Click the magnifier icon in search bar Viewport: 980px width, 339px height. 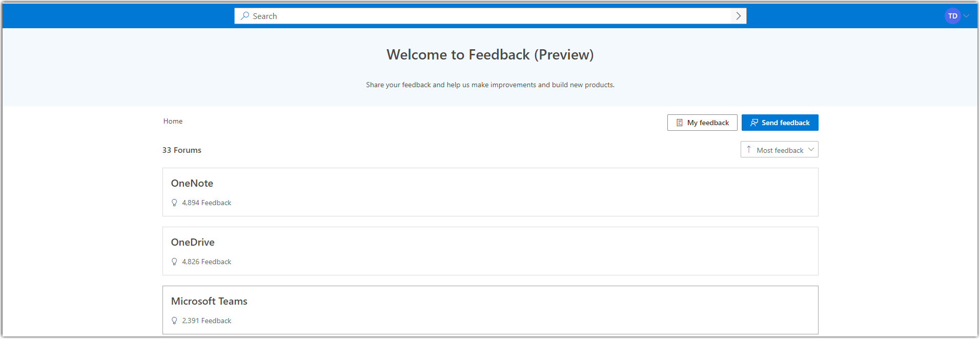pyautogui.click(x=245, y=16)
